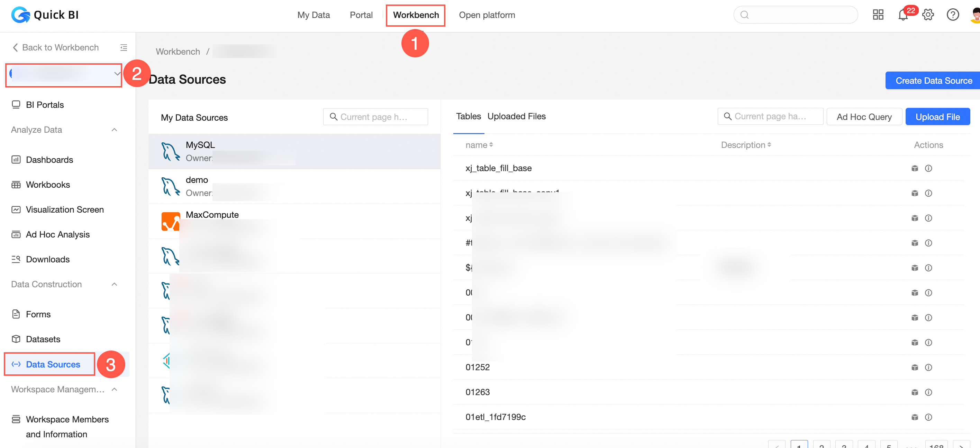Click the Tables search field
The width and height of the screenshot is (980, 448).
coord(770,116)
